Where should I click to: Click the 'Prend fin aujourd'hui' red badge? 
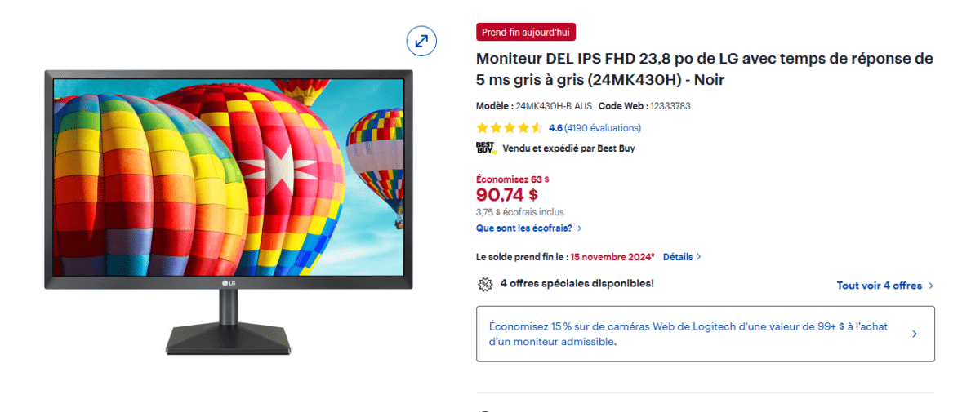click(x=527, y=32)
